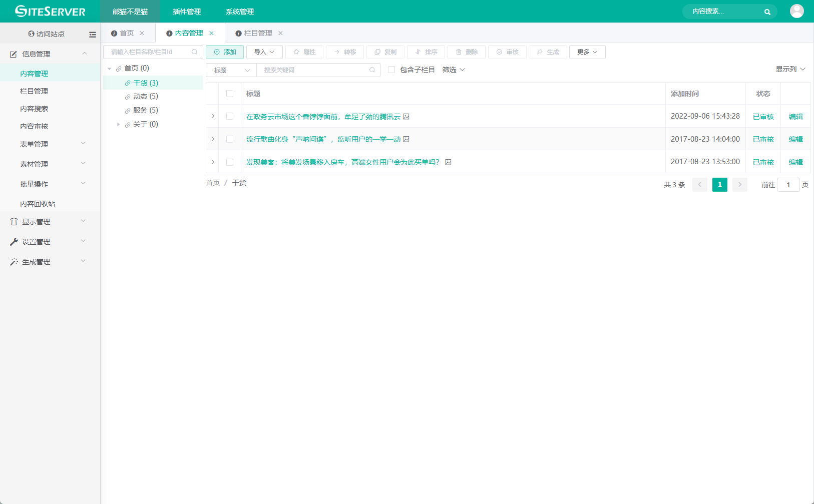Open the 更多 dropdown
Image resolution: width=814 pixels, height=504 pixels.
click(587, 52)
